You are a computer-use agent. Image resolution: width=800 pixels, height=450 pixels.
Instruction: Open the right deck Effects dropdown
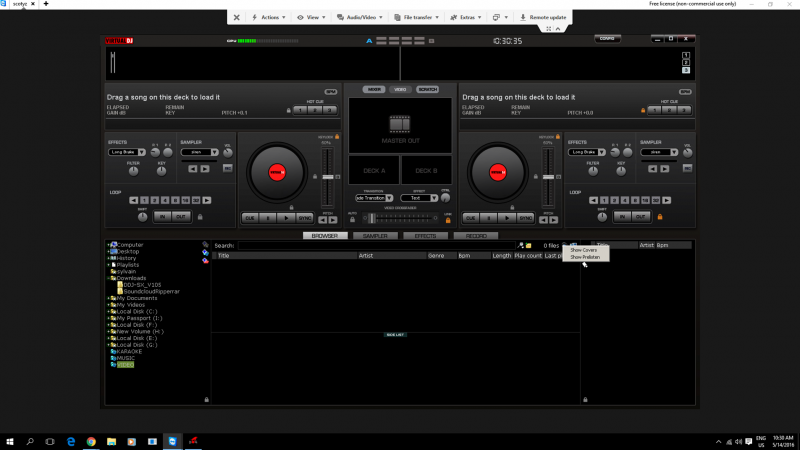point(602,152)
